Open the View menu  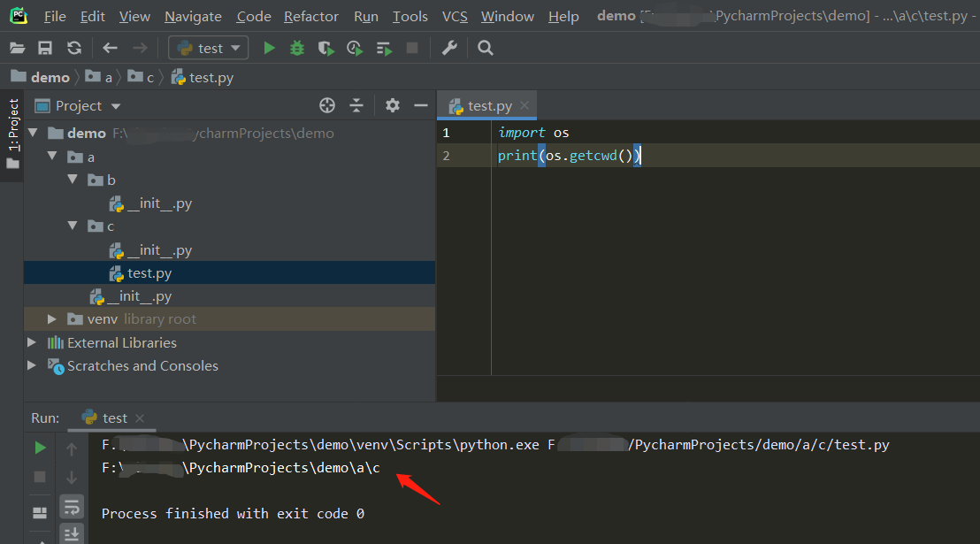pyautogui.click(x=134, y=16)
